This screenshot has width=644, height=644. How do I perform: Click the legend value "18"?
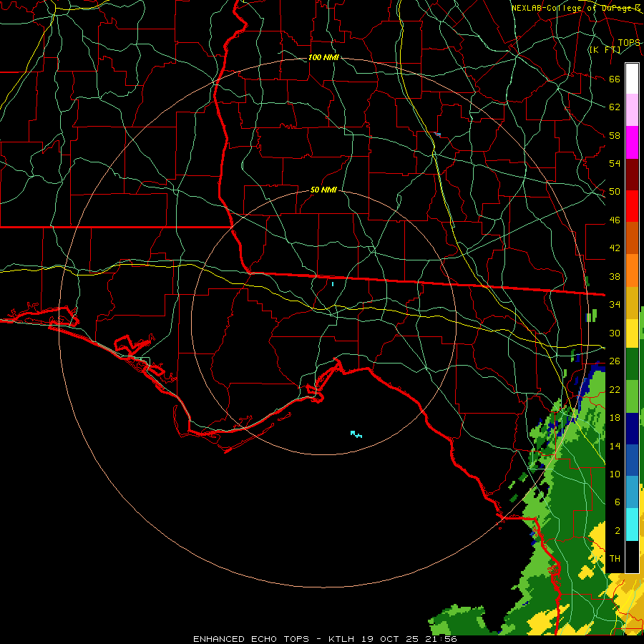[x=615, y=418]
